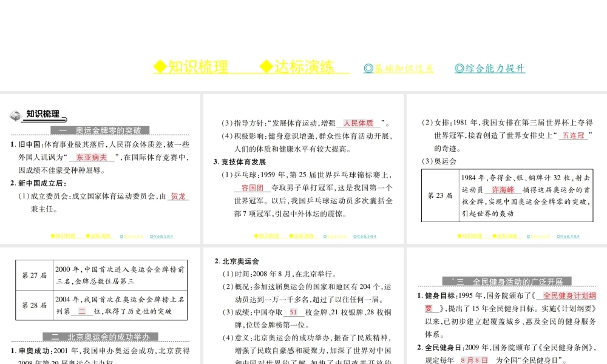The image size is (607, 364).
Task: Click the red answer 人民体质
Action: point(359,123)
